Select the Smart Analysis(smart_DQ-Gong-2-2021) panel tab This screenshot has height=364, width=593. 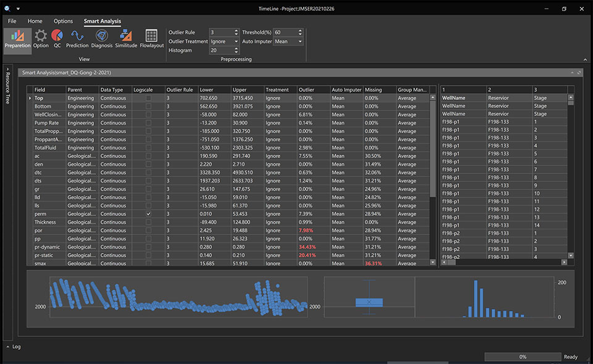[x=67, y=73]
